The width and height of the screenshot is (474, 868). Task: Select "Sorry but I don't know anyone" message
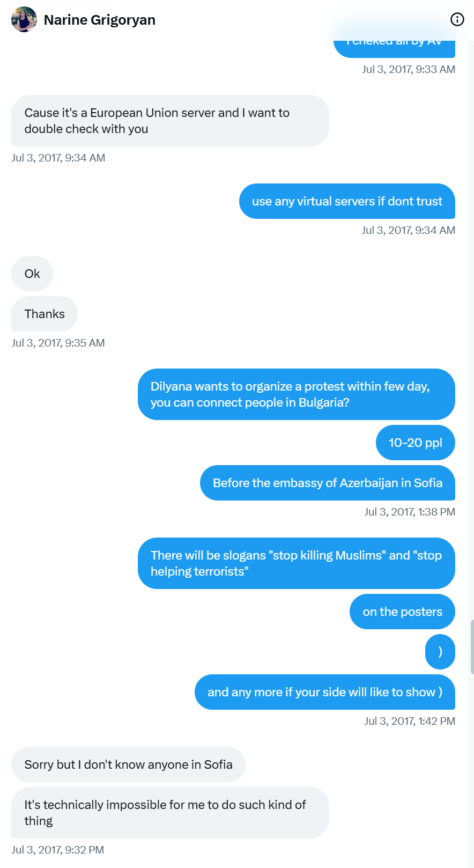click(128, 764)
